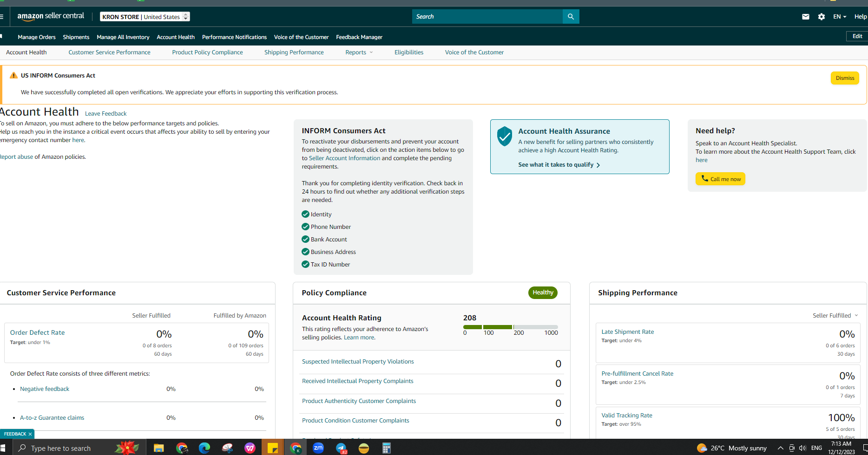Open Performance Notifications menu item

[x=234, y=37]
